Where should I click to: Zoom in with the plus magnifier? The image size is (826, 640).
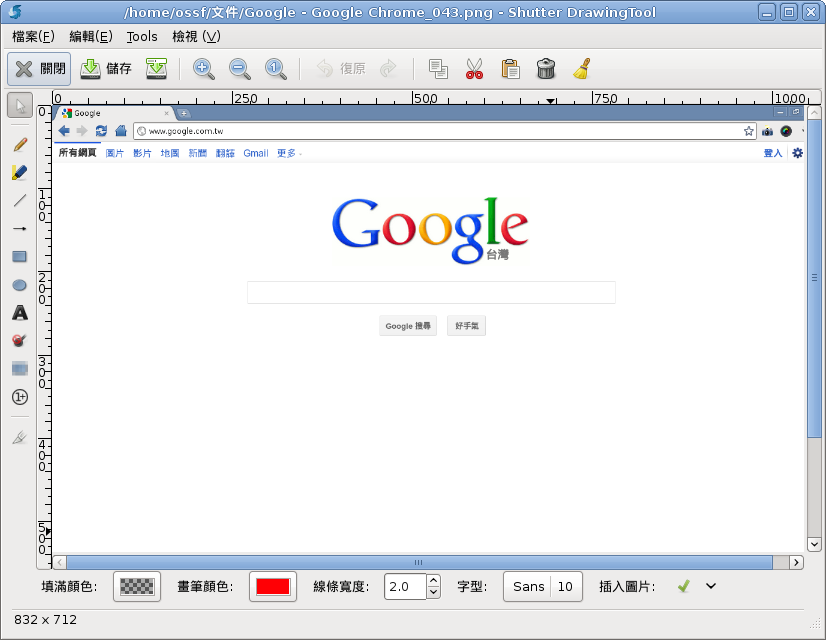[x=203, y=68]
